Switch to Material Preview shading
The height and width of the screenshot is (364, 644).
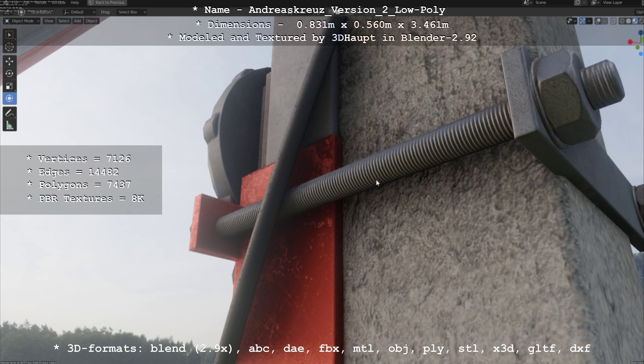pos(635,21)
